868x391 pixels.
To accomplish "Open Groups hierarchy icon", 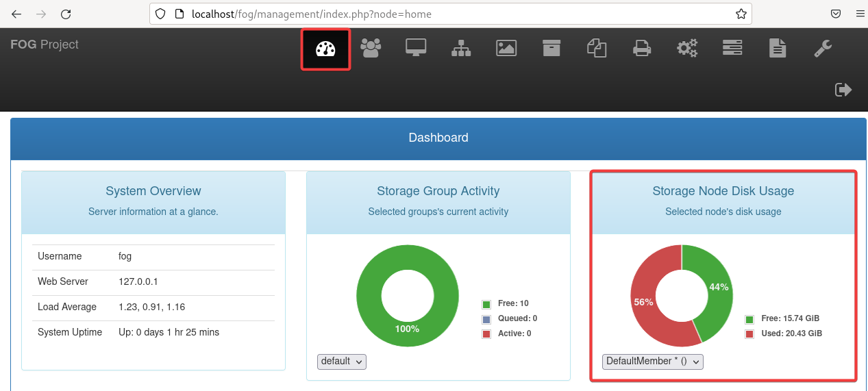I will pos(461,48).
